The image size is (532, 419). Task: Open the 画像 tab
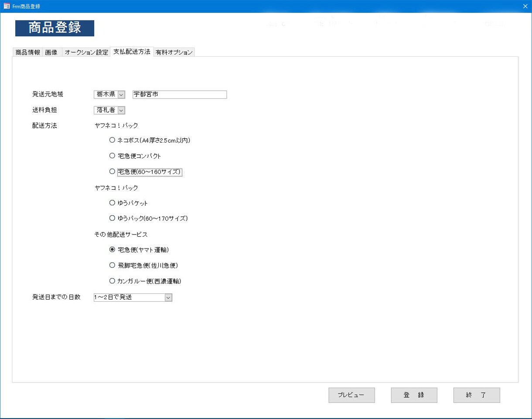pos(51,52)
